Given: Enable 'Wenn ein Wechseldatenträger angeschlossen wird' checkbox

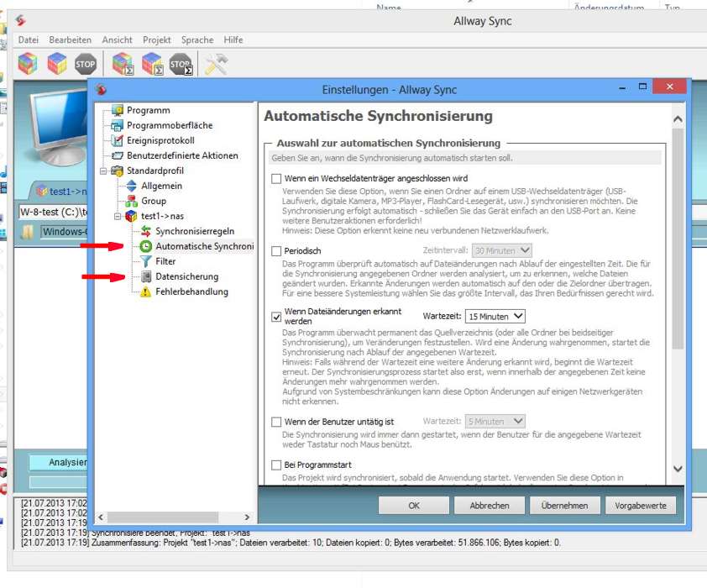Looking at the screenshot, I should click(276, 179).
